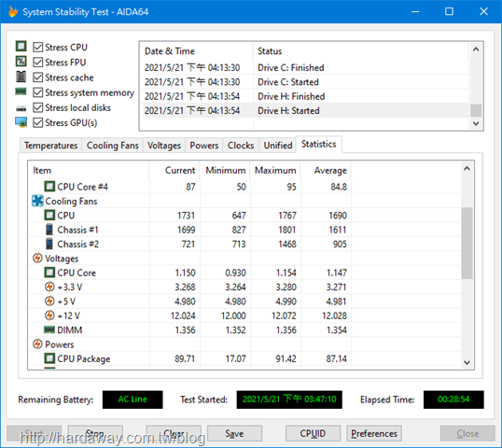502x448 pixels.
Task: Click the log list scrollbar thumb
Action: coord(476,110)
